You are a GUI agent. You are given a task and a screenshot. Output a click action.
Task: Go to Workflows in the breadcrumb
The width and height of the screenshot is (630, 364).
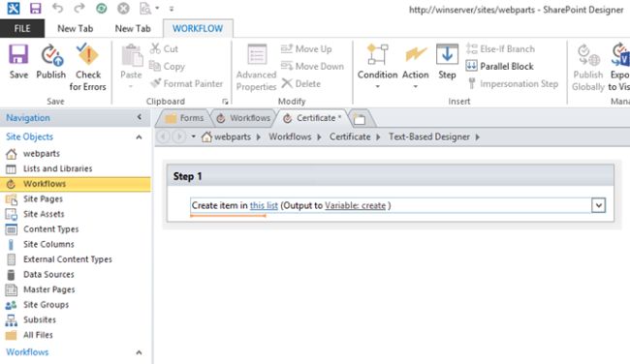(x=290, y=136)
